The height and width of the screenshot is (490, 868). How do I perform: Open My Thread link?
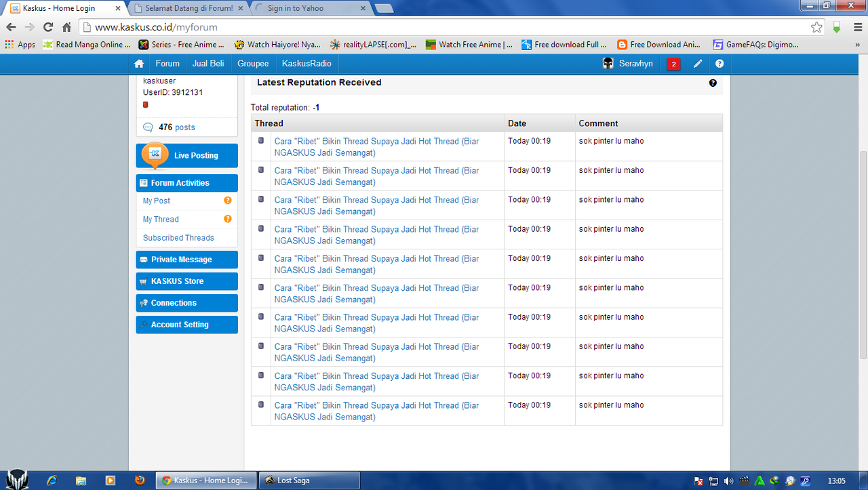[x=161, y=220]
